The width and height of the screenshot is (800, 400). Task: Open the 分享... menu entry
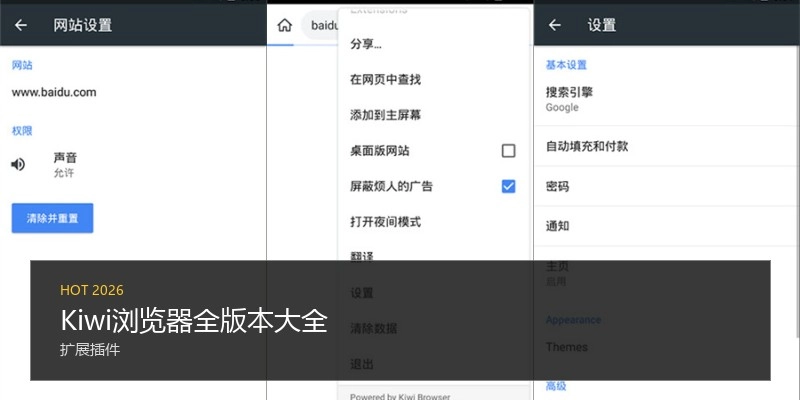pyautogui.click(x=433, y=44)
